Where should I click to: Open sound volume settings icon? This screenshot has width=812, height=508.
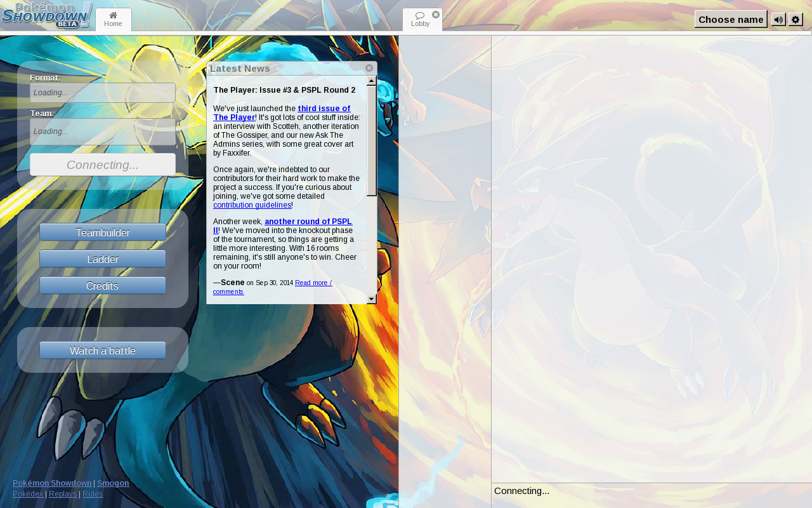click(x=778, y=20)
